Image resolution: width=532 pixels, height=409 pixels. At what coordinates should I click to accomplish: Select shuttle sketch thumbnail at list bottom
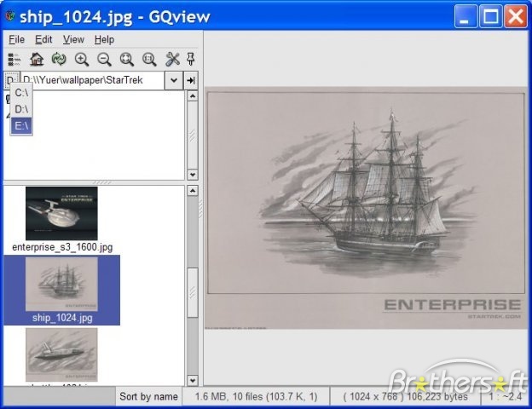(61, 354)
